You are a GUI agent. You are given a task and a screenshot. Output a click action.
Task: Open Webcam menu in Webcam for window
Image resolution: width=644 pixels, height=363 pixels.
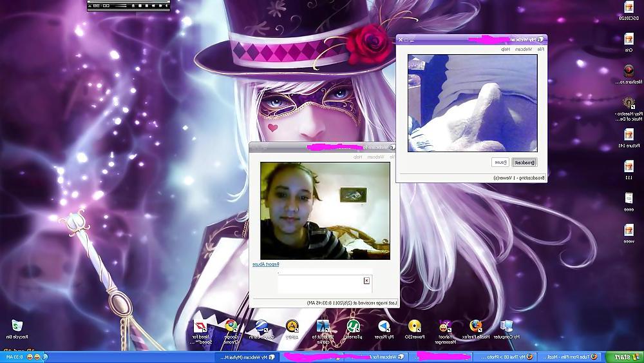click(376, 157)
